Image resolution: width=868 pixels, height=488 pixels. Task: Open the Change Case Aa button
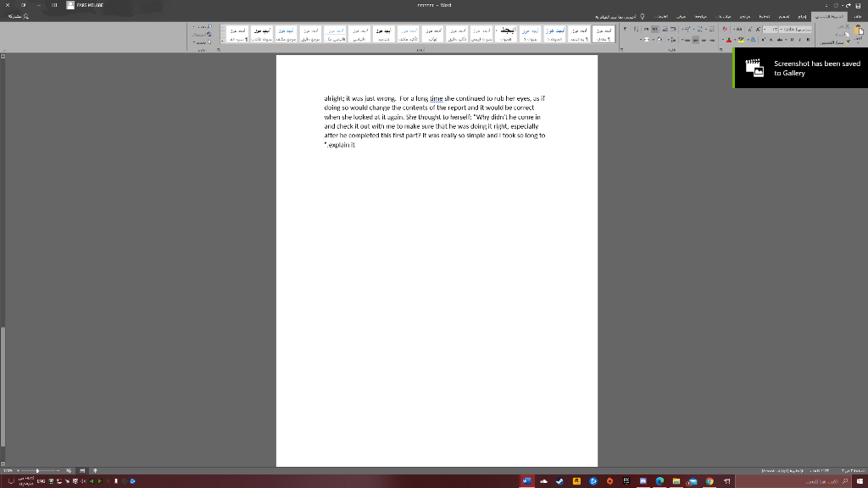pos(738,30)
